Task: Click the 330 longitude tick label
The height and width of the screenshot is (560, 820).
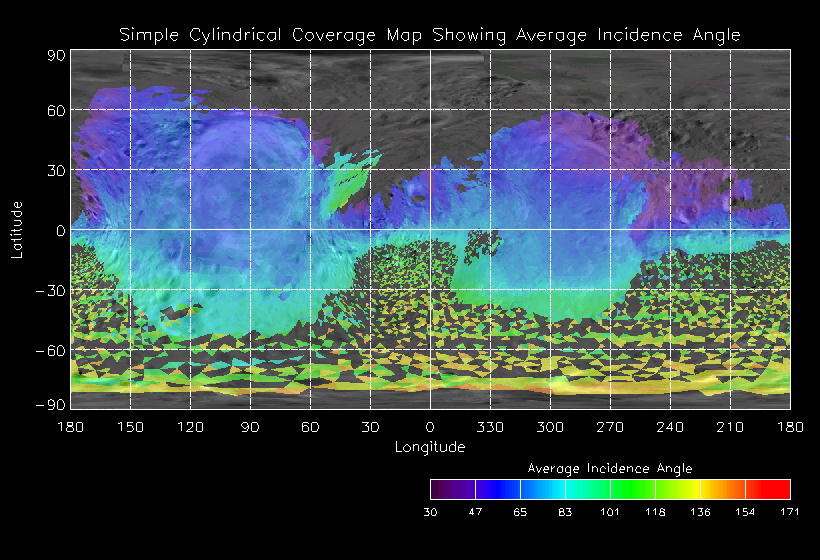Action: (490, 427)
